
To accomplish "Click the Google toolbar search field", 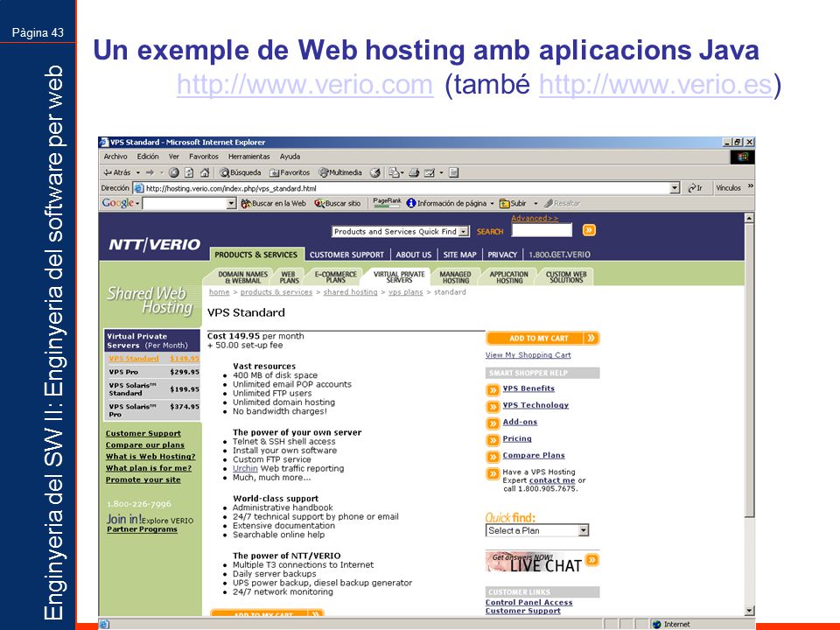I will (185, 204).
